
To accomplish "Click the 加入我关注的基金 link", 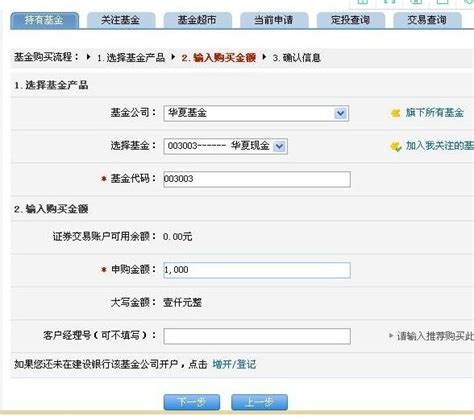I will coord(440,146).
